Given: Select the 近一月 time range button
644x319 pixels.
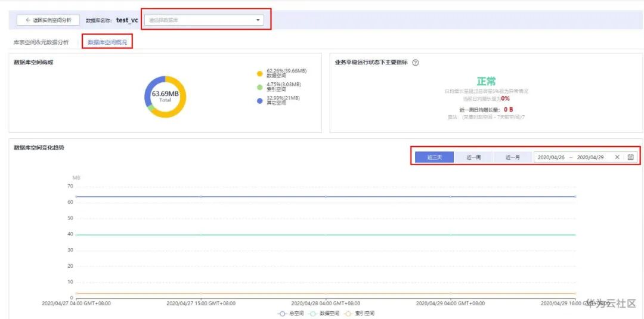Looking at the screenshot, I should tap(513, 157).
